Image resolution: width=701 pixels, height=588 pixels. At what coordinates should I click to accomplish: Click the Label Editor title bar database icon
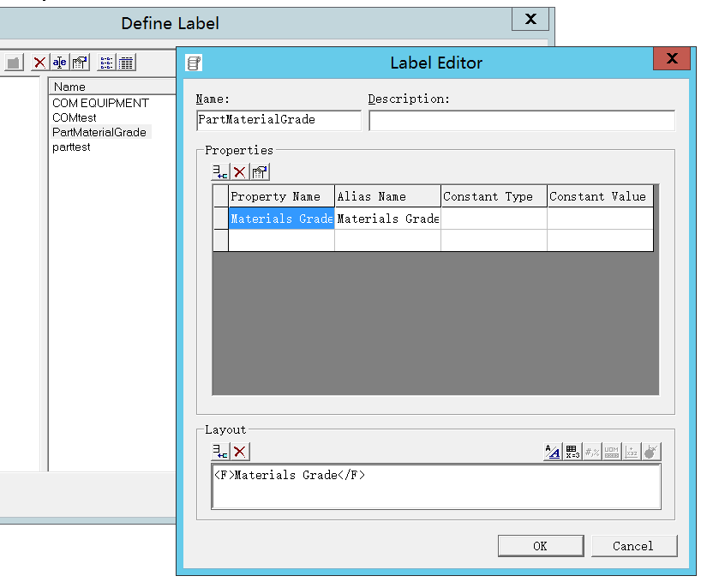194,63
